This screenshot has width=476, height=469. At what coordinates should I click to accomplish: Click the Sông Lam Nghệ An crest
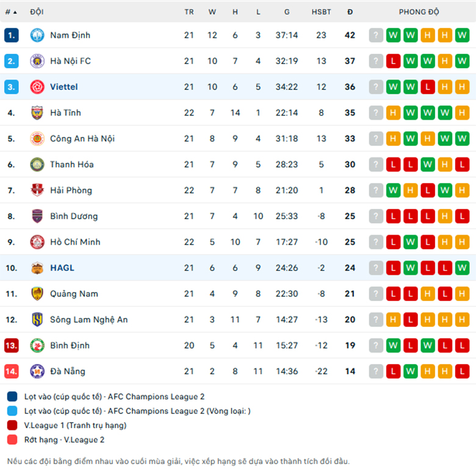(37, 319)
